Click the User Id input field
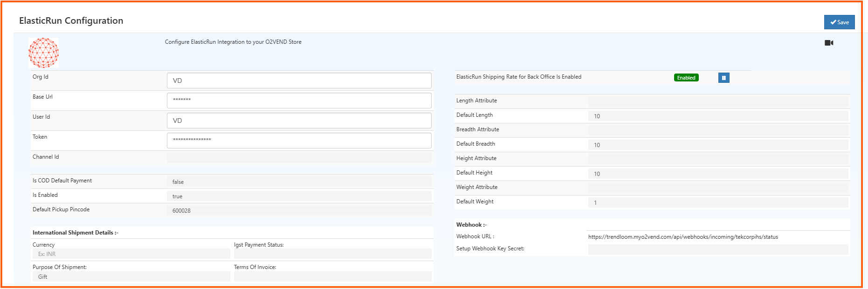868x289 pixels. coord(299,121)
